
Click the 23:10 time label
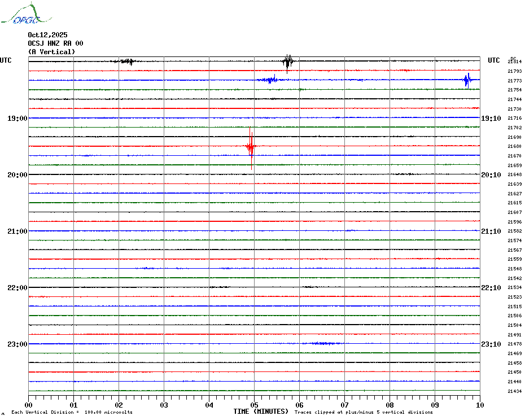coord(491,344)
